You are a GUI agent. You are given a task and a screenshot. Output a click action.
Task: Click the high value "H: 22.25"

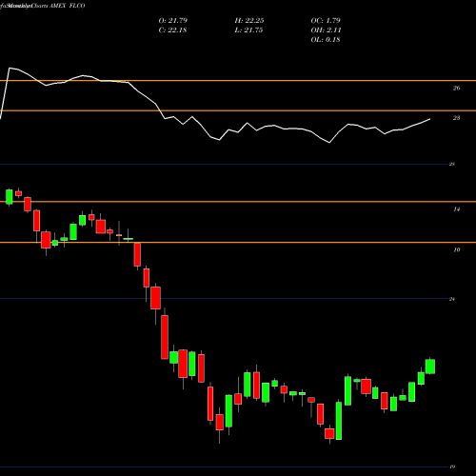click(249, 21)
